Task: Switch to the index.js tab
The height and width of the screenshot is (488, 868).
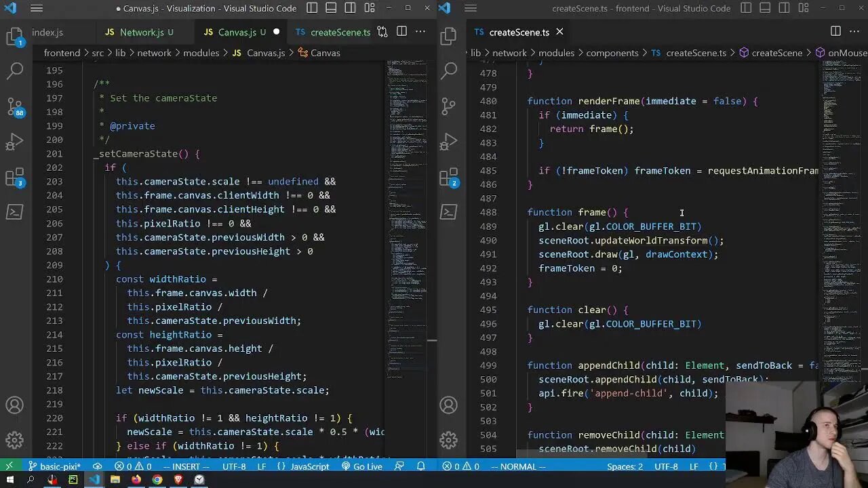Action: click(47, 33)
